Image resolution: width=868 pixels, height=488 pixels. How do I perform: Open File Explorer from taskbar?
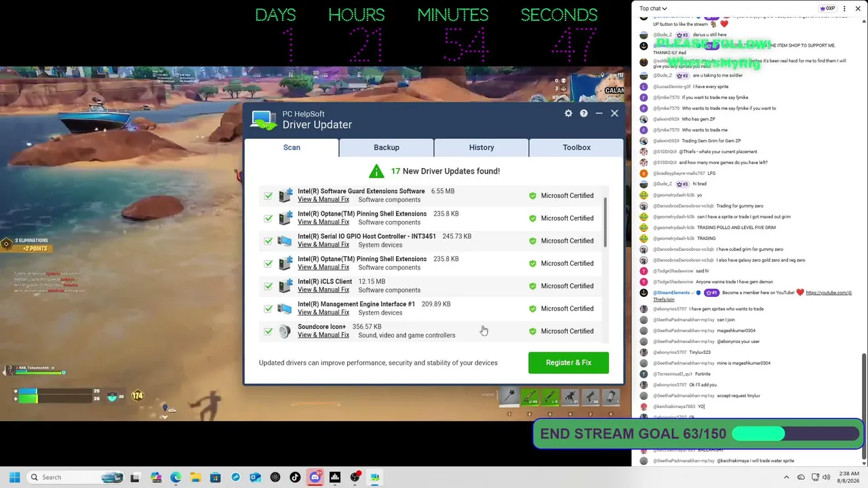coord(195,477)
